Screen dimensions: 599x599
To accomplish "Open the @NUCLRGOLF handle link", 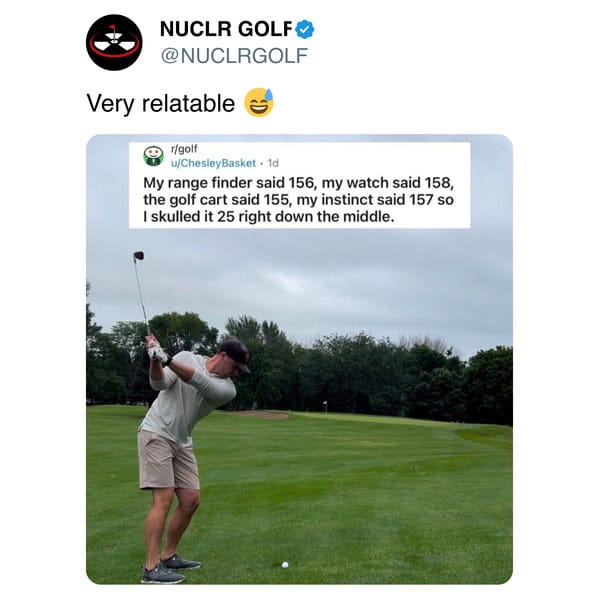I will [234, 56].
